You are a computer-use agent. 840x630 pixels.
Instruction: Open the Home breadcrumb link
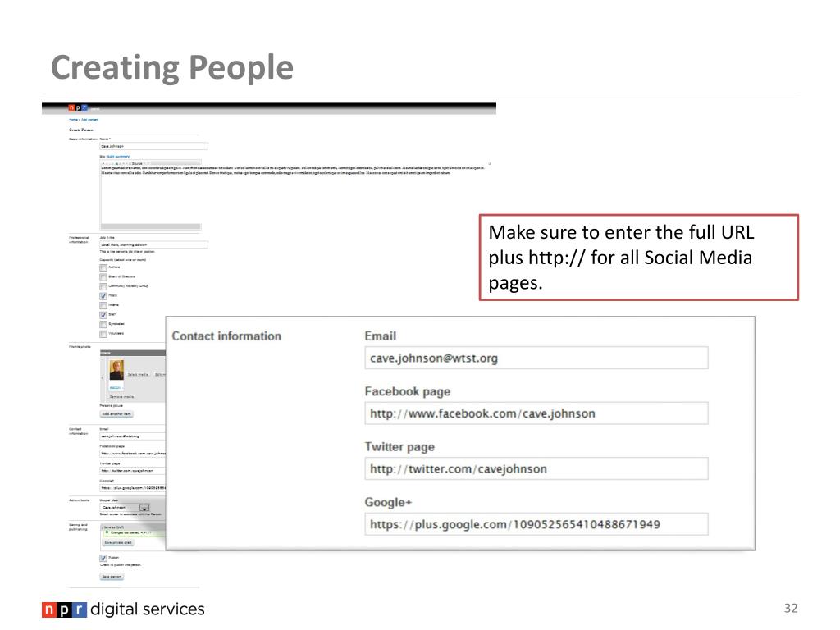[x=73, y=120]
